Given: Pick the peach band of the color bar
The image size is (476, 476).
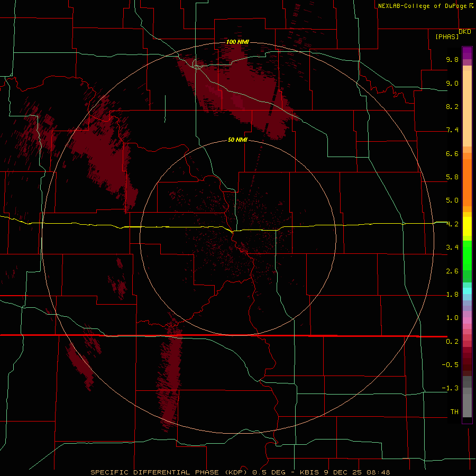Looking at the screenshot, I should 467,108.
